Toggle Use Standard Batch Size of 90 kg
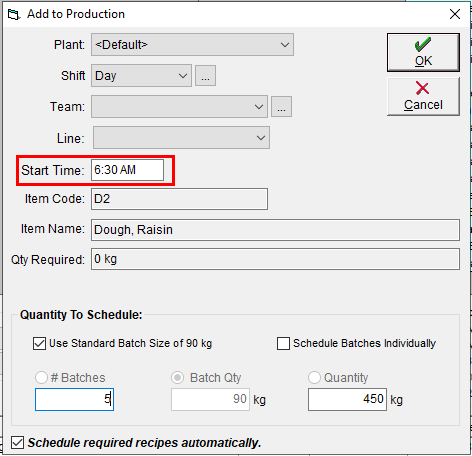 click(39, 343)
